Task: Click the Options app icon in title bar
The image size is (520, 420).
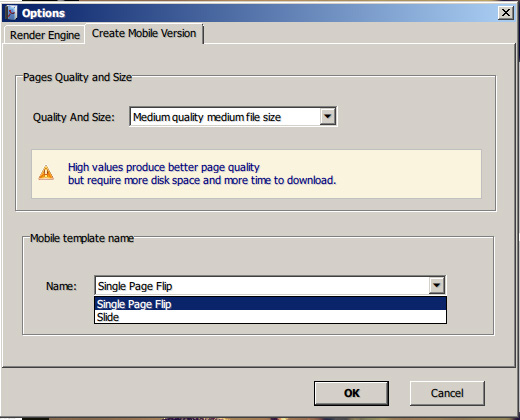Action: point(12,13)
